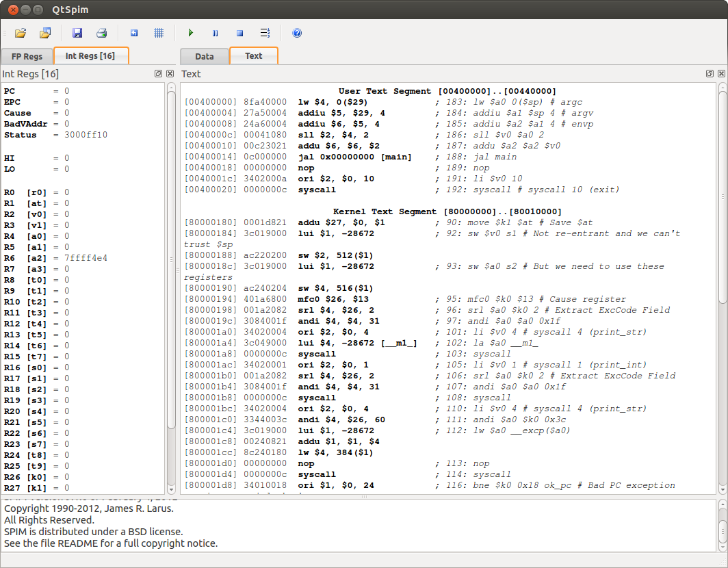728x568 pixels.
Task: Select the Text tab
Action: pyautogui.click(x=253, y=56)
